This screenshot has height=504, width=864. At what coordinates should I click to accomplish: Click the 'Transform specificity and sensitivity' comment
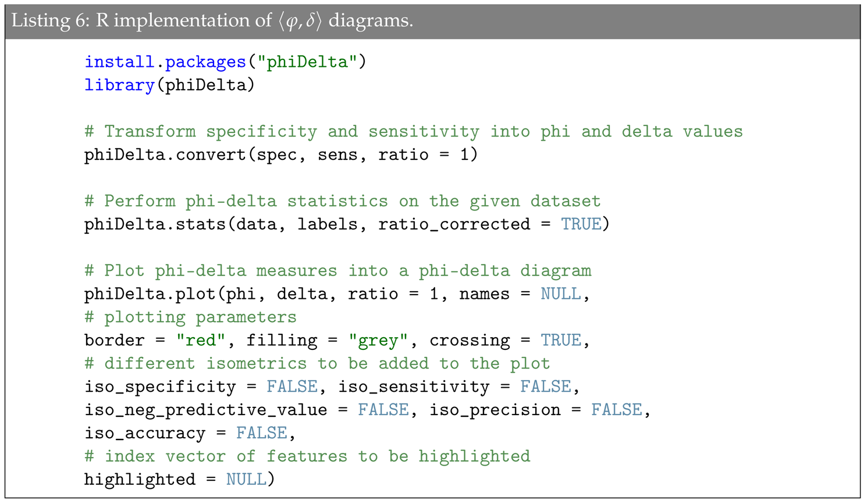tap(413, 131)
